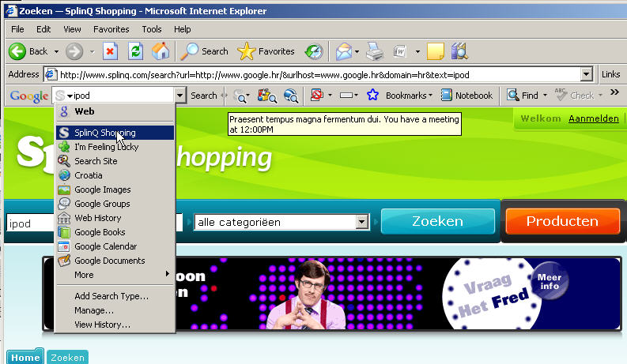Screen dimensions: 627x364
Task: Expand the More submenu
Action: tap(115, 275)
